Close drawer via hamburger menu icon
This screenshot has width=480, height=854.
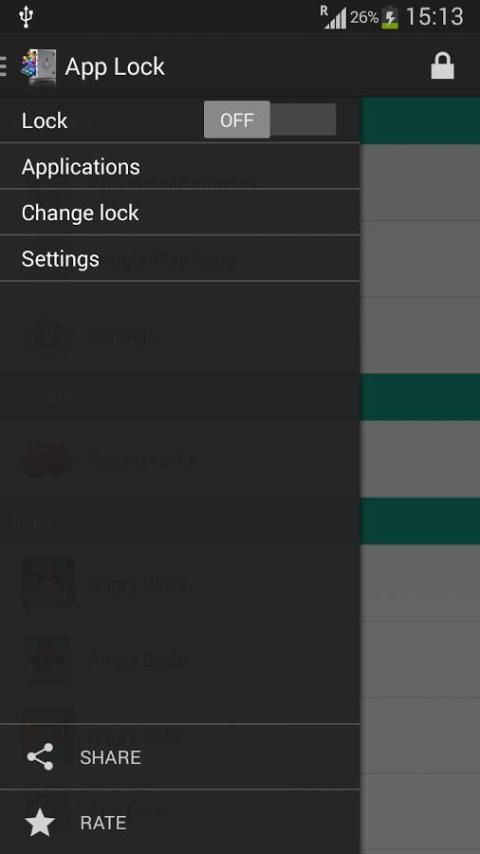[3, 66]
